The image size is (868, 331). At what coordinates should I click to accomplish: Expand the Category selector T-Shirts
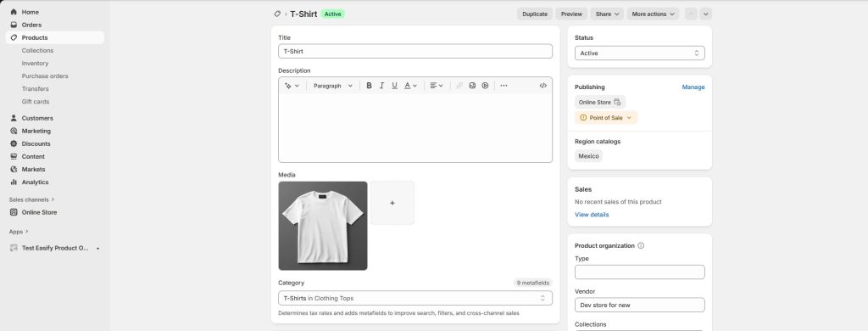pyautogui.click(x=415, y=298)
